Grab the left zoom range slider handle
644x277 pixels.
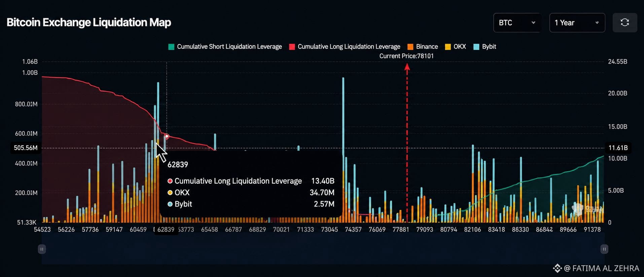(42, 249)
